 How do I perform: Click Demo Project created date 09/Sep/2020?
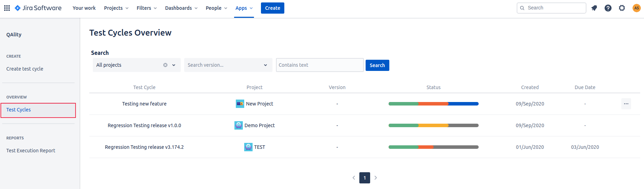[x=530, y=125]
